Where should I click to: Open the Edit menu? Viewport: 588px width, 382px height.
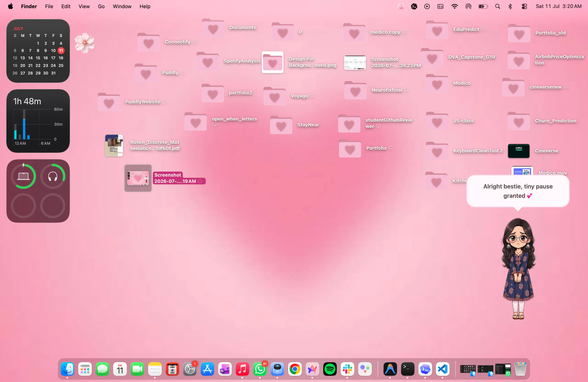click(66, 6)
